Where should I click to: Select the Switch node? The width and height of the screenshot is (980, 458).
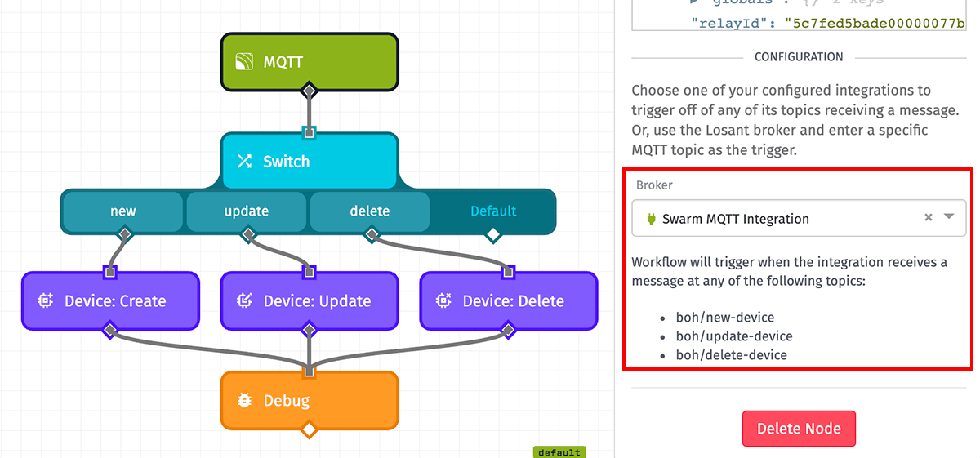click(310, 161)
